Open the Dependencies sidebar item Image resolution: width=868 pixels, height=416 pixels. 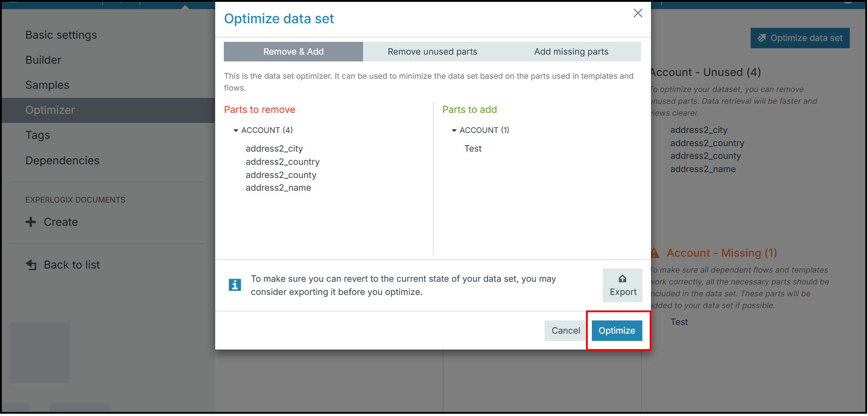pyautogui.click(x=62, y=161)
